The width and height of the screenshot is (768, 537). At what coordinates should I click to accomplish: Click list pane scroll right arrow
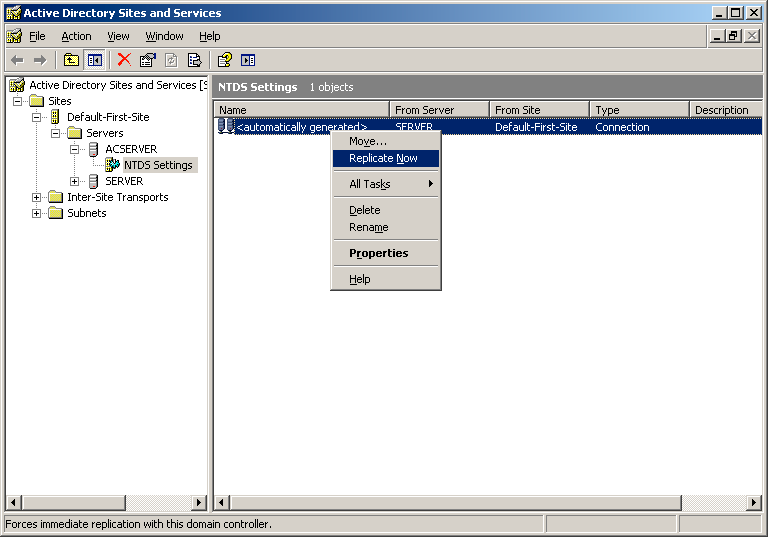pyautogui.click(x=754, y=502)
